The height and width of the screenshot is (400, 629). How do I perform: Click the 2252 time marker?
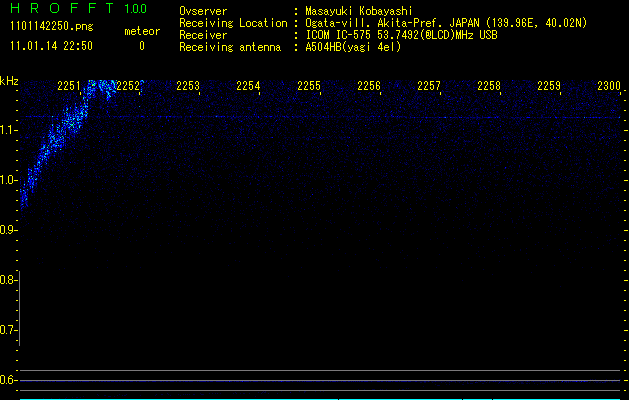pos(128,86)
